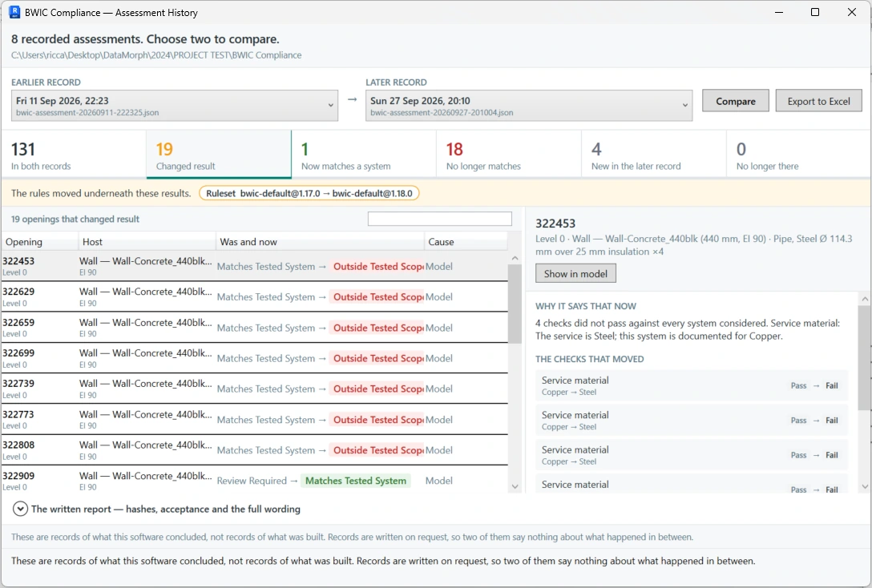Sort by the Opening column header
Image resolution: width=872 pixels, height=588 pixels.
point(40,242)
